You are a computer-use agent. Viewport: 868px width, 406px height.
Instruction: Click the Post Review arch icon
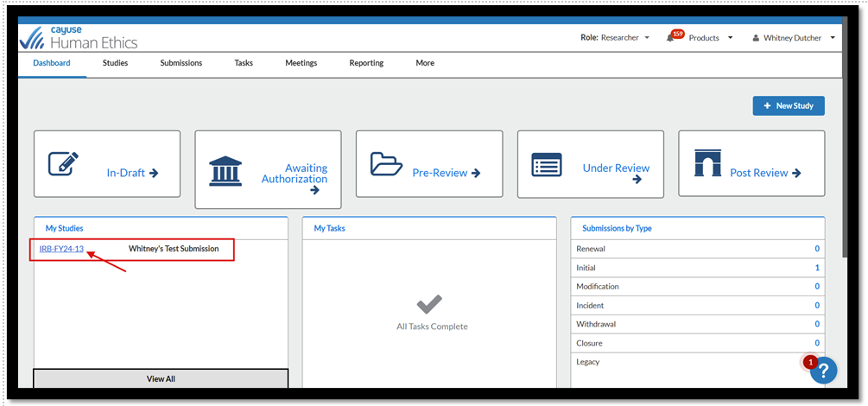(x=707, y=163)
